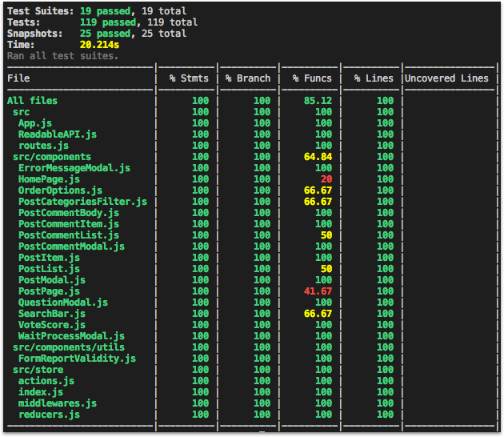Click the PostPage.js file name
This screenshot has width=504, height=437.
click(49, 291)
